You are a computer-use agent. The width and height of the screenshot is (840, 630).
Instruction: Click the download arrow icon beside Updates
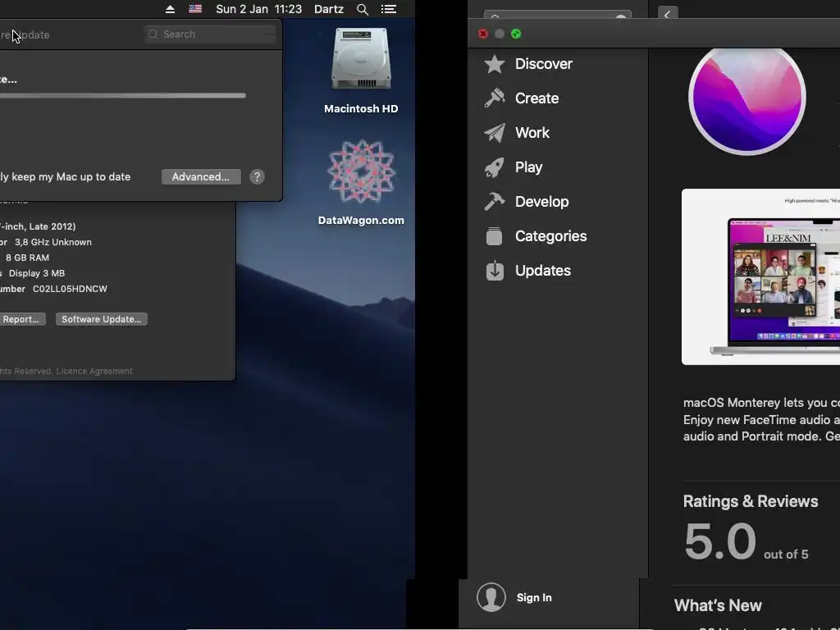point(495,271)
